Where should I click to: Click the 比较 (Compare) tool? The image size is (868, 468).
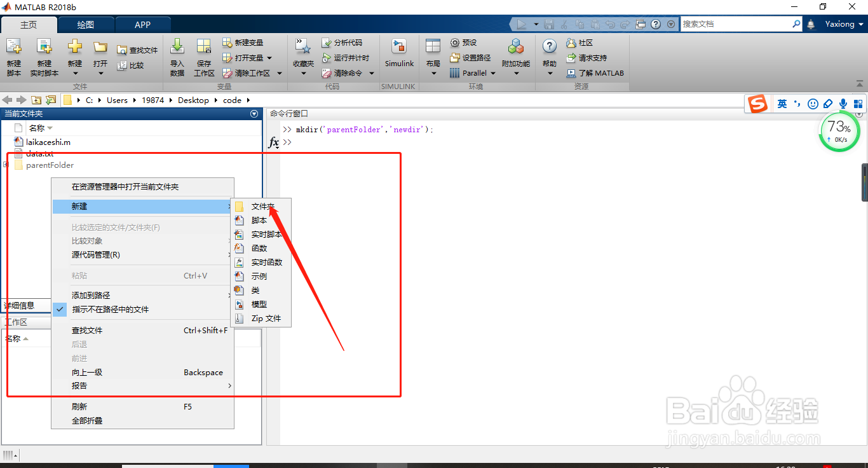pyautogui.click(x=131, y=65)
